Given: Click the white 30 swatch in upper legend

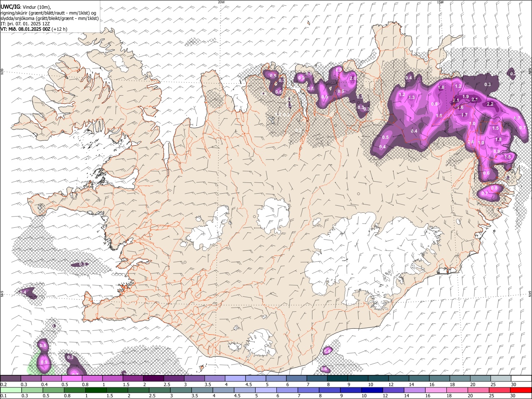Looking at the screenshot, I should point(521,378).
